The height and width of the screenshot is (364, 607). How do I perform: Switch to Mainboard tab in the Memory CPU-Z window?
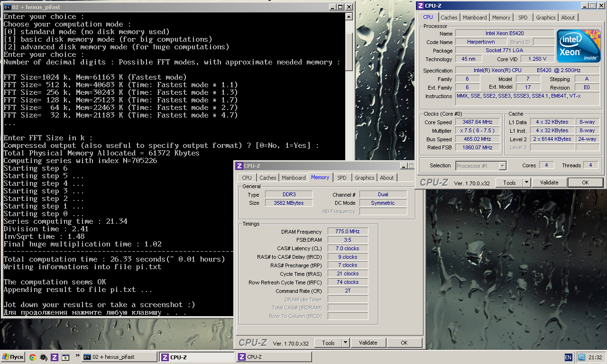pos(294,178)
